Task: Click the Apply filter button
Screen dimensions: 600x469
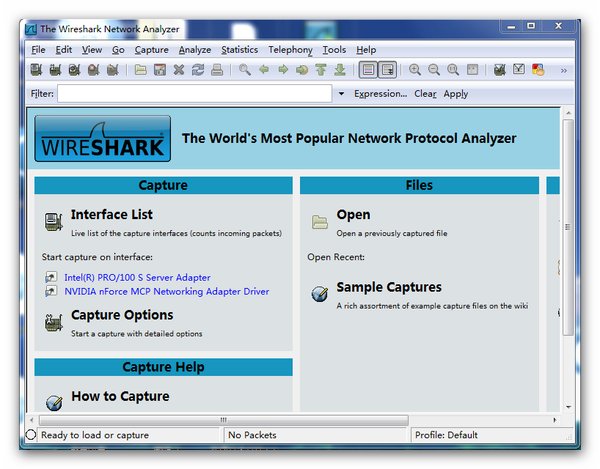Action: (x=456, y=94)
